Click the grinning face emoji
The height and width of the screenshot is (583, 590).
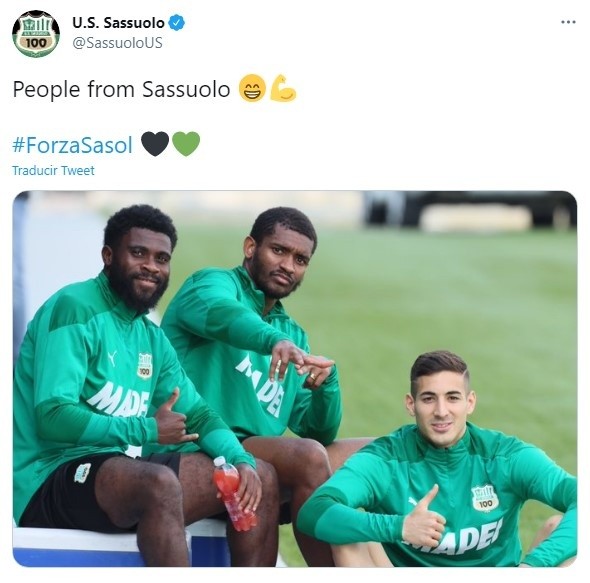coord(252,88)
